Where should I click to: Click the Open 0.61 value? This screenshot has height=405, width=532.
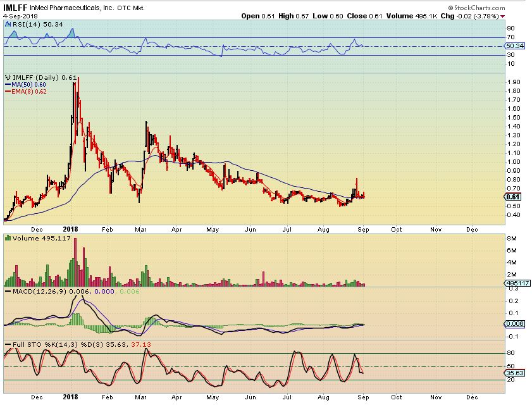pyautogui.click(x=258, y=16)
